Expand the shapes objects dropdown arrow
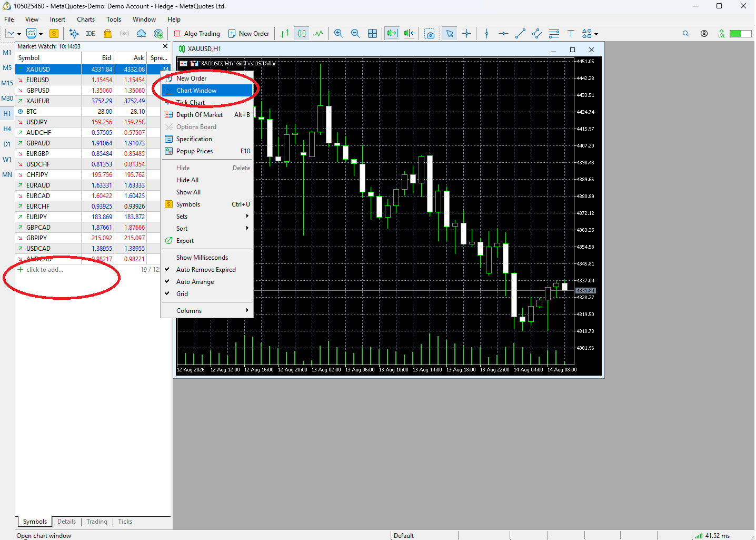This screenshot has width=756, height=540. pyautogui.click(x=596, y=34)
